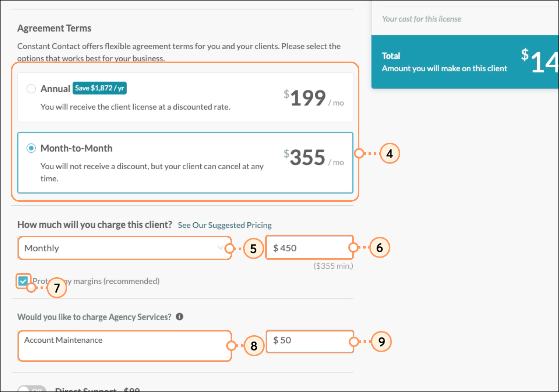Toggle the Direct Support switch

tap(32, 389)
